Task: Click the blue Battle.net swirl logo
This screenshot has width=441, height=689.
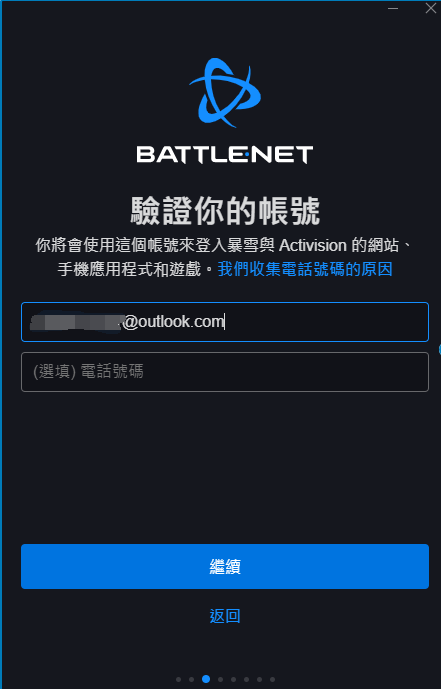Action: [225, 93]
